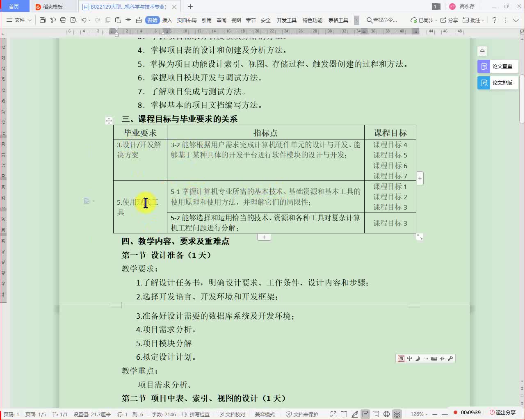Click the Print icon in the toolbar

click(63, 20)
